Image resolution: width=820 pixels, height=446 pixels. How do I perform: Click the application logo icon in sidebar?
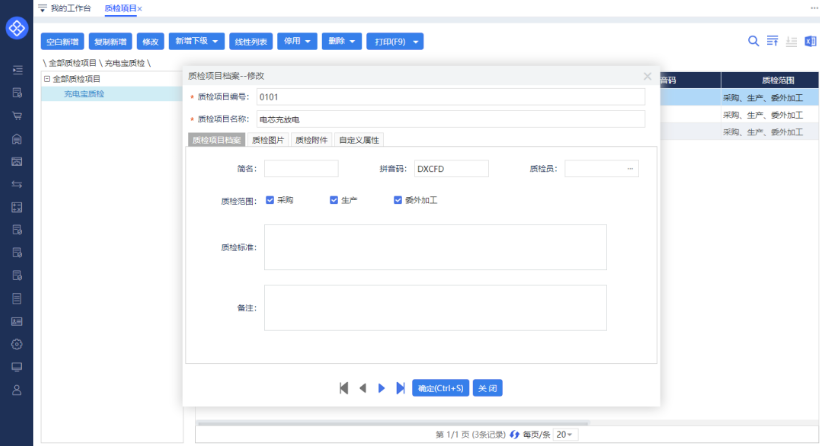click(17, 28)
